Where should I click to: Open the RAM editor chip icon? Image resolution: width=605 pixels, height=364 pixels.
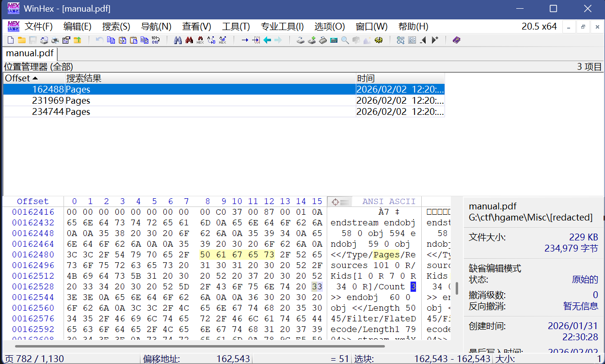[x=323, y=40]
